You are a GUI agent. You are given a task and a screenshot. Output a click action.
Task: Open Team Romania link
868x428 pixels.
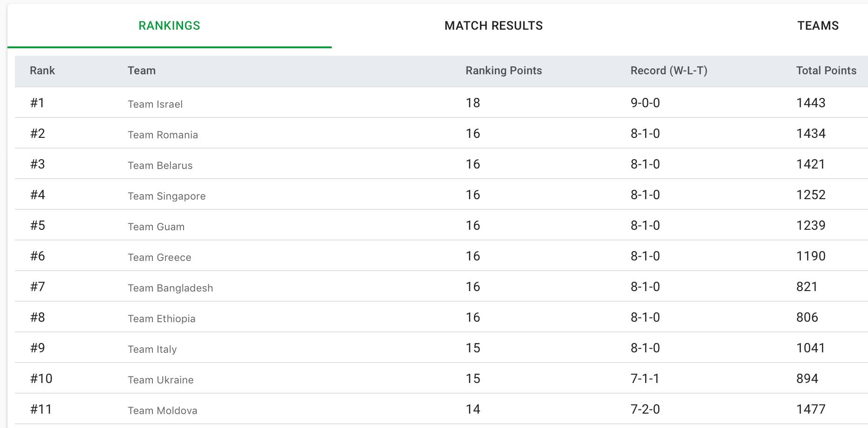coord(163,135)
